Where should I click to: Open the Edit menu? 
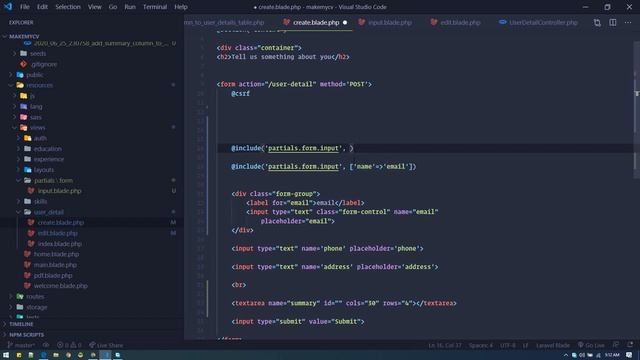tap(42, 7)
